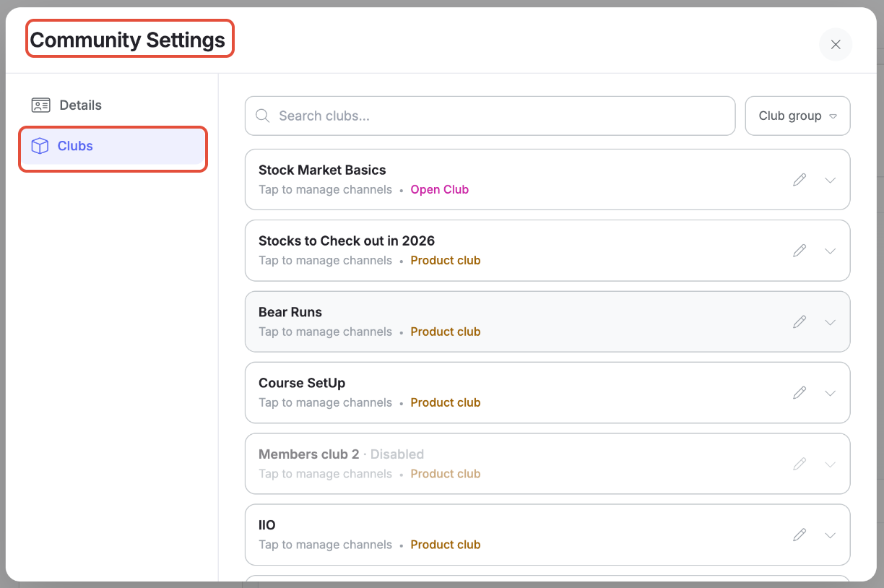Open the Details section
The height and width of the screenshot is (588, 884).
[x=113, y=105]
